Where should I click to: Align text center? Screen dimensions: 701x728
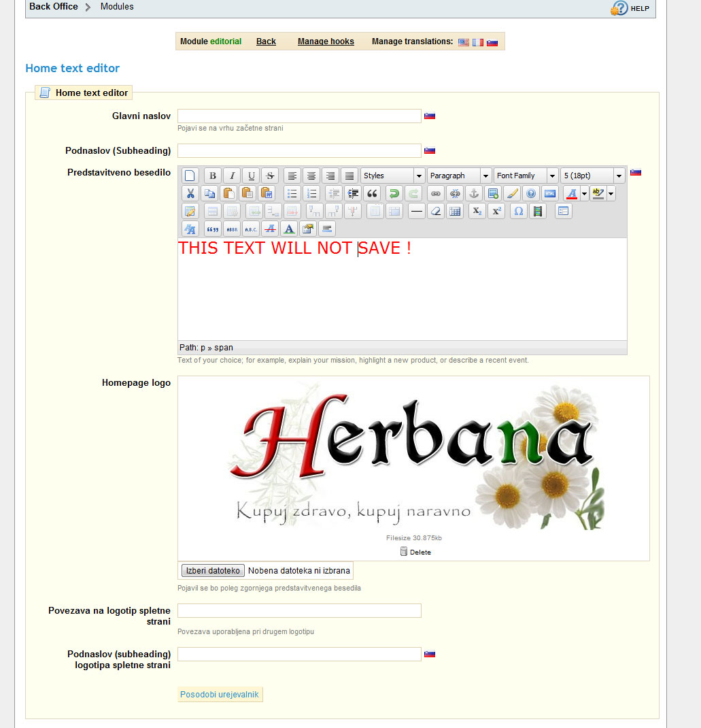coord(311,176)
